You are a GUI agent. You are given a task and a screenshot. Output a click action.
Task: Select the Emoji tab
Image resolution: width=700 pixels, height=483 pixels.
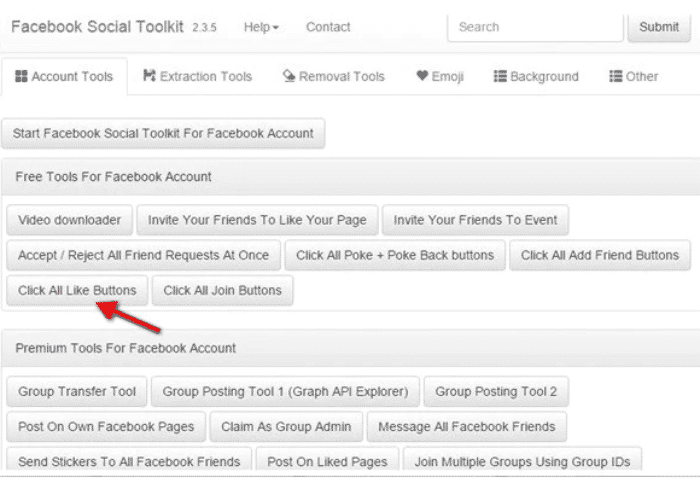[440, 76]
